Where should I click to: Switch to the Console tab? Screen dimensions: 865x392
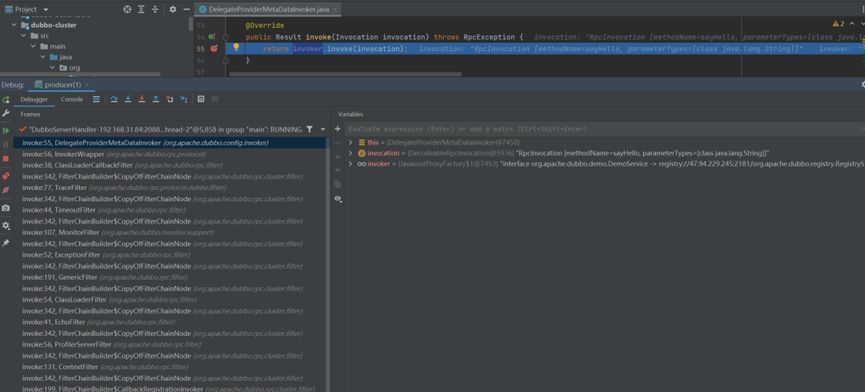coord(72,99)
